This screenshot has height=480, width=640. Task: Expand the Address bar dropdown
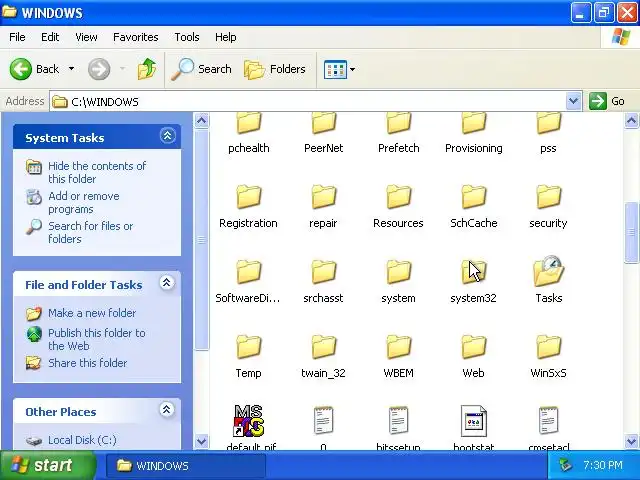coord(573,101)
